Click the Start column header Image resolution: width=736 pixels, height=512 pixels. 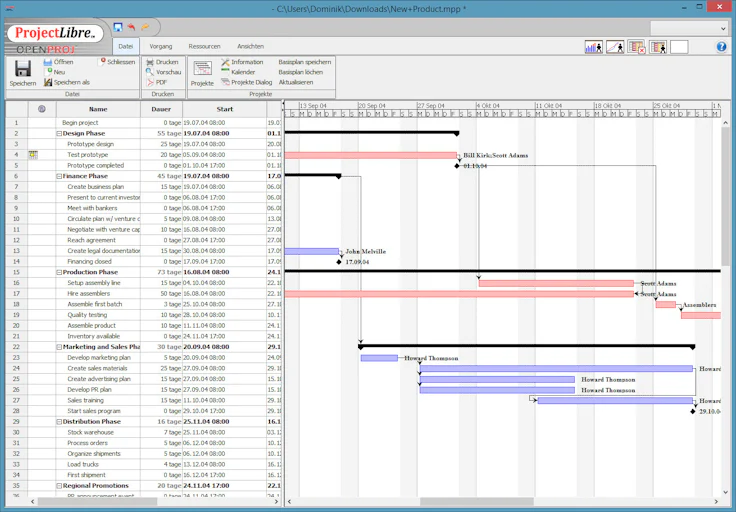tap(224, 109)
